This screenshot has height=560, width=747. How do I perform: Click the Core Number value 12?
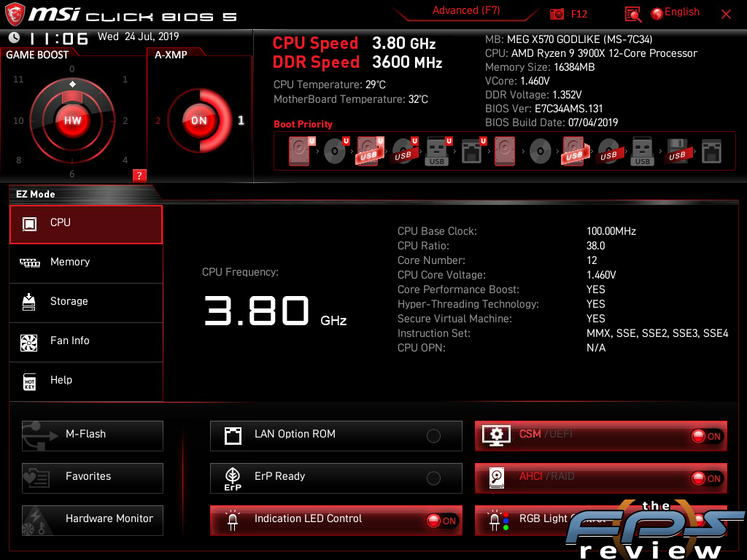tap(592, 260)
